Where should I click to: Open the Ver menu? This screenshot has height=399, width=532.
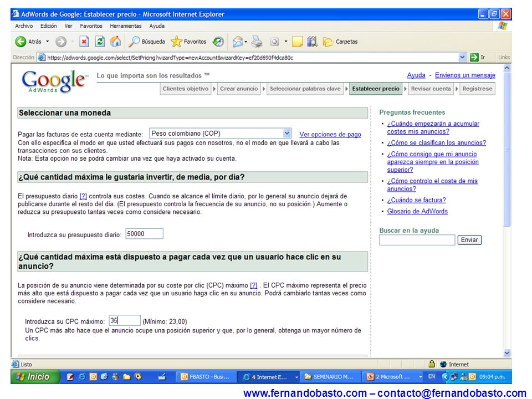[x=69, y=26]
